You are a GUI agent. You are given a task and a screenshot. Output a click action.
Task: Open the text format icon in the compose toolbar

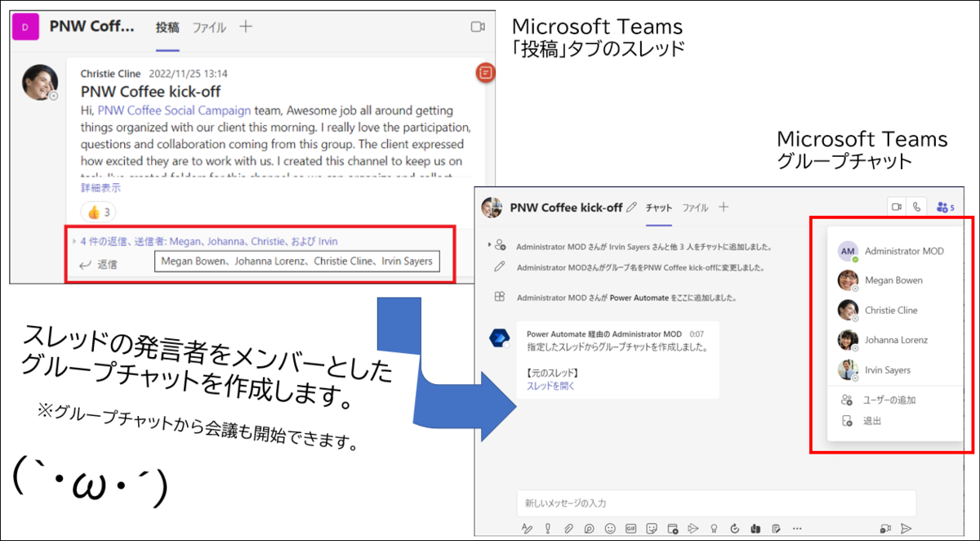[x=527, y=529]
